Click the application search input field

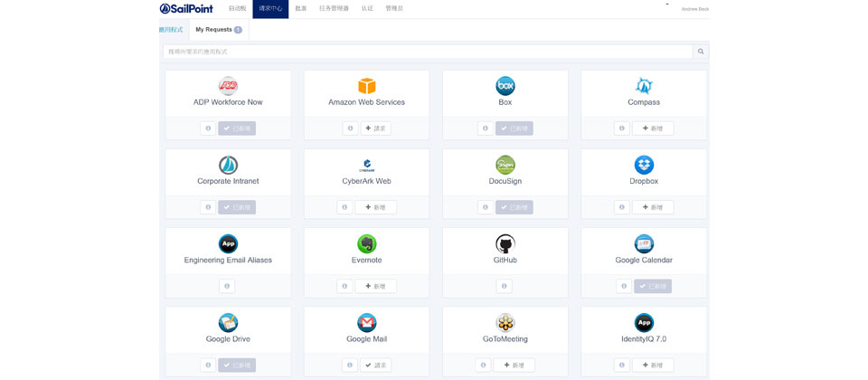[428, 52]
